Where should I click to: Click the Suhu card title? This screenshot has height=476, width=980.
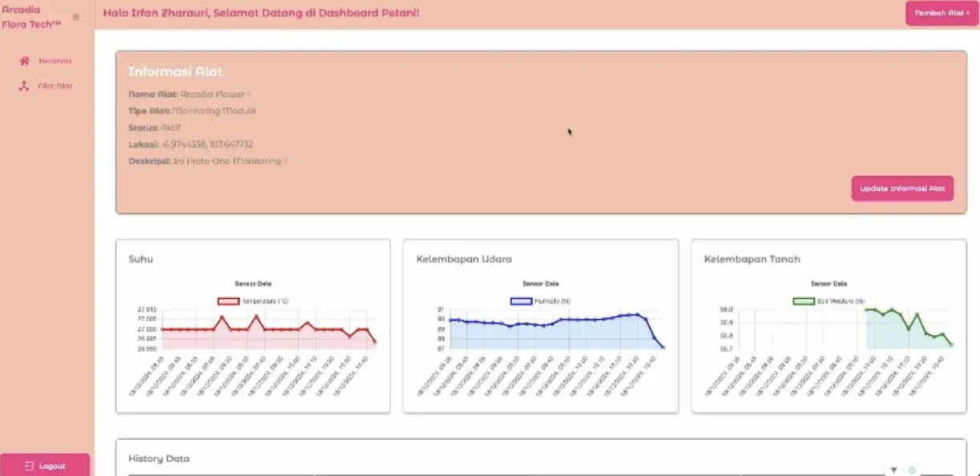tap(141, 259)
